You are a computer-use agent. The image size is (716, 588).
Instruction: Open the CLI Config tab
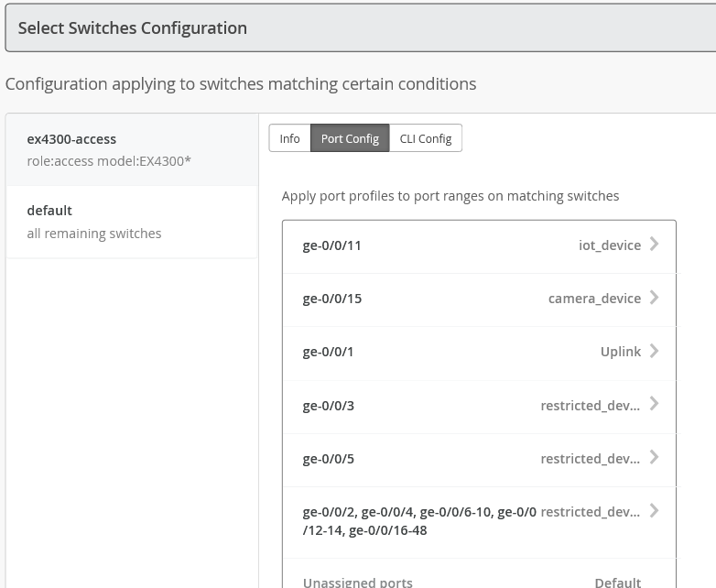pyautogui.click(x=426, y=138)
